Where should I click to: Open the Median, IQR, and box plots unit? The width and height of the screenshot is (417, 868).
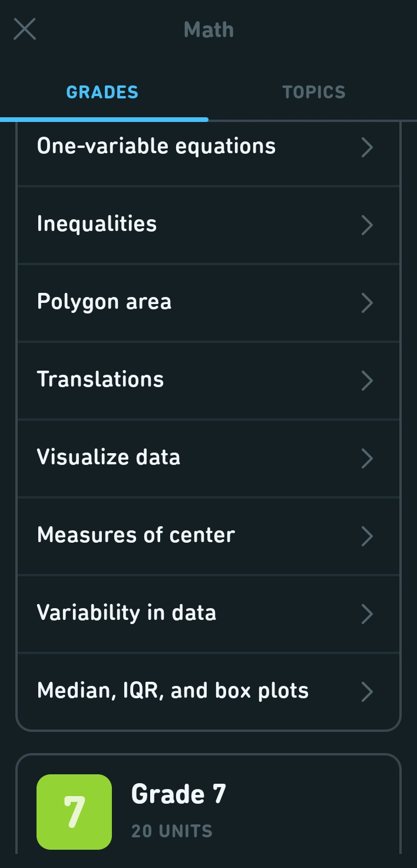(x=172, y=691)
